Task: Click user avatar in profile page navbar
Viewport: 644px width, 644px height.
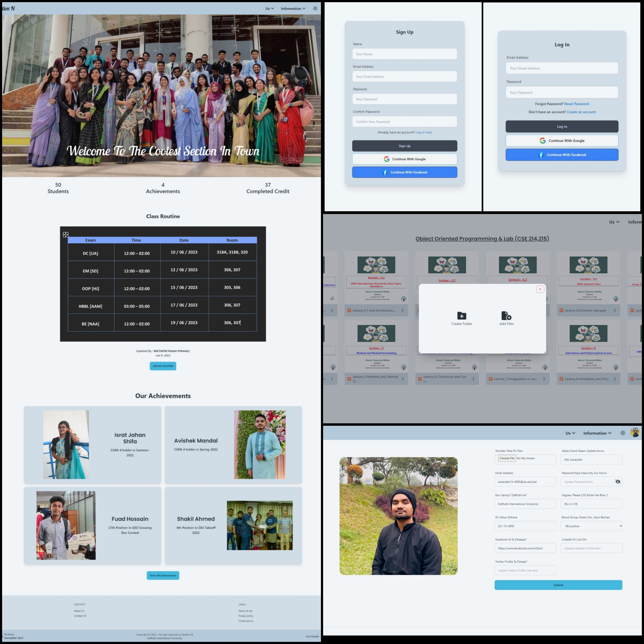Action: pyautogui.click(x=635, y=433)
